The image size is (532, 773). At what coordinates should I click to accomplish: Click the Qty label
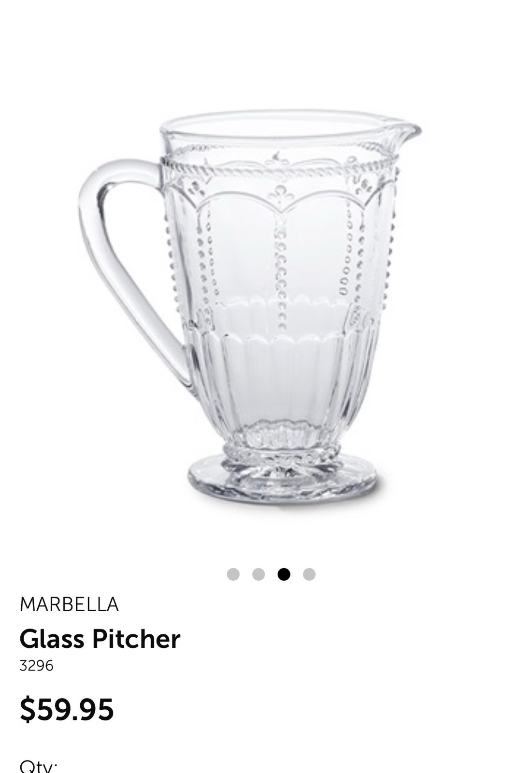click(x=39, y=768)
